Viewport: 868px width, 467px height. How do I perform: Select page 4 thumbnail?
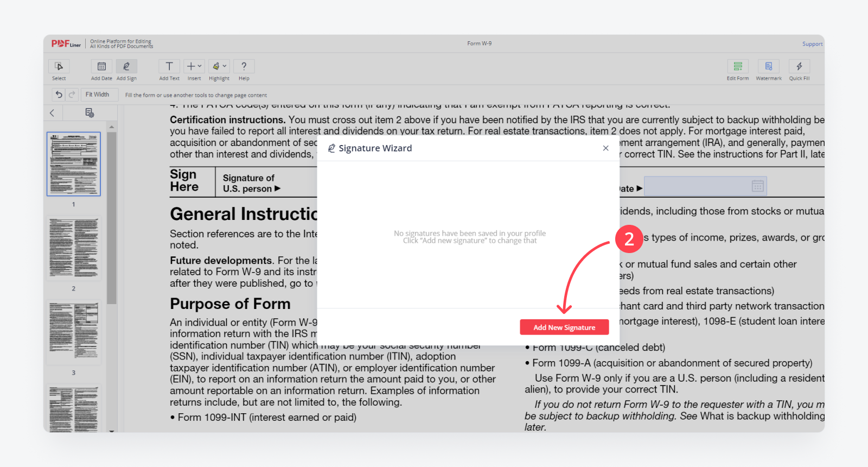click(x=74, y=409)
